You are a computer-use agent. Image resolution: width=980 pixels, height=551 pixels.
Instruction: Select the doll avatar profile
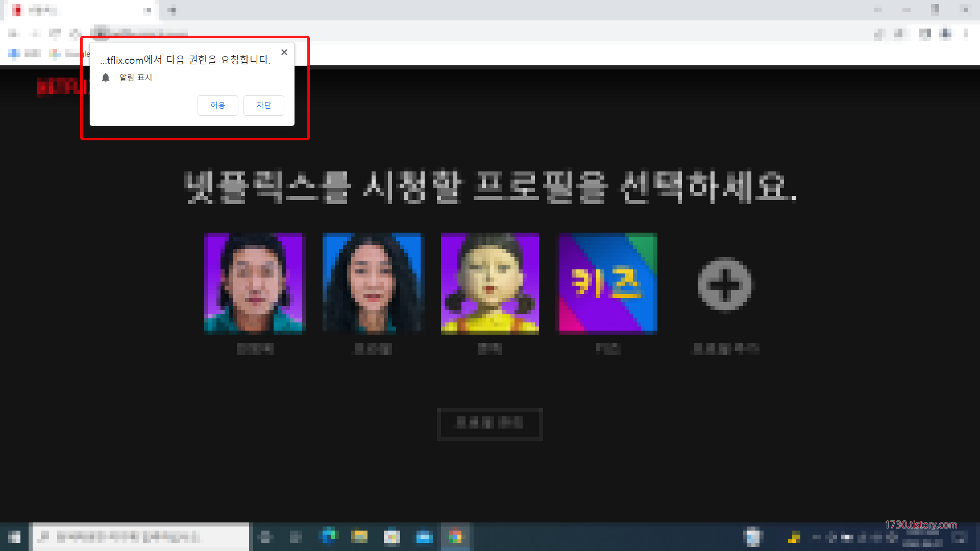click(x=489, y=283)
